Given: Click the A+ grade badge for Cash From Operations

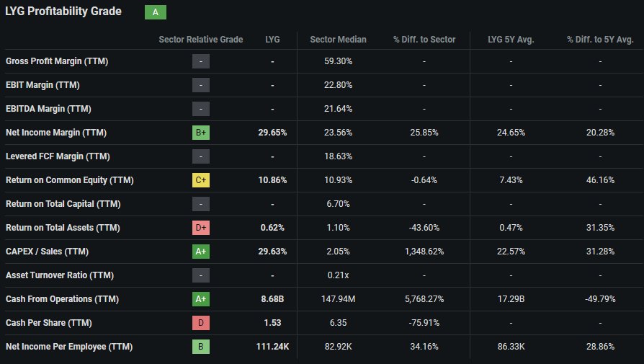Looking at the screenshot, I should [201, 299].
